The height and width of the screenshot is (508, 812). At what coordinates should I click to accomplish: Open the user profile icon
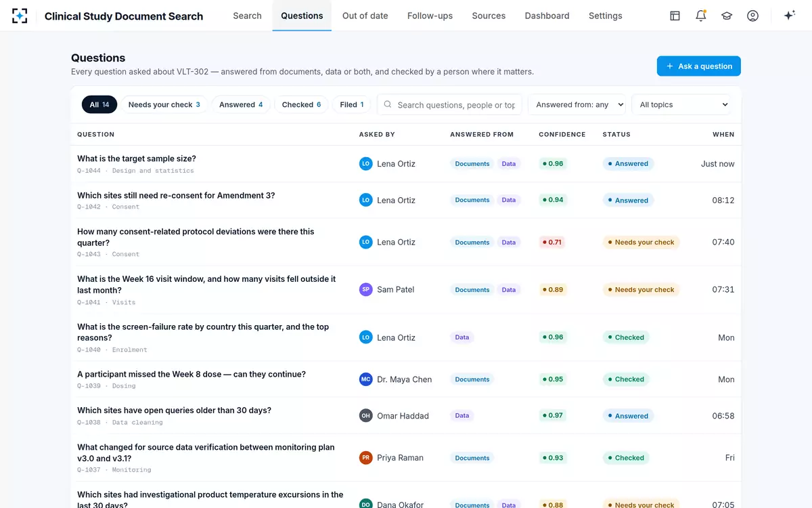[752, 16]
